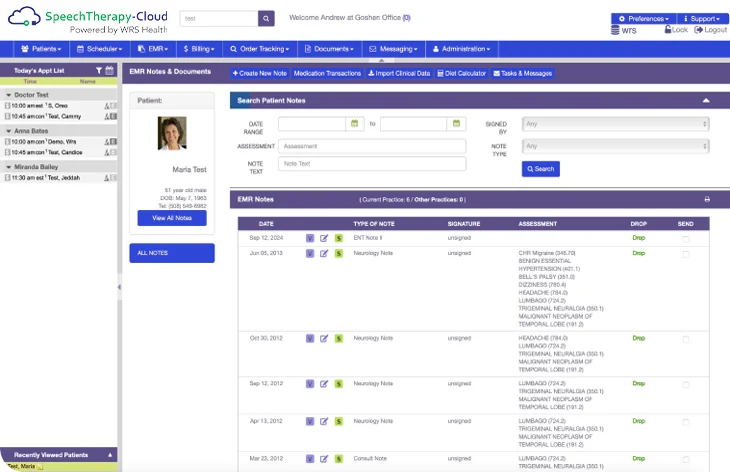Image resolution: width=730 pixels, height=472 pixels.
Task: Click edit pencil icon for Sep 12, 2024 note
Action: tap(324, 238)
